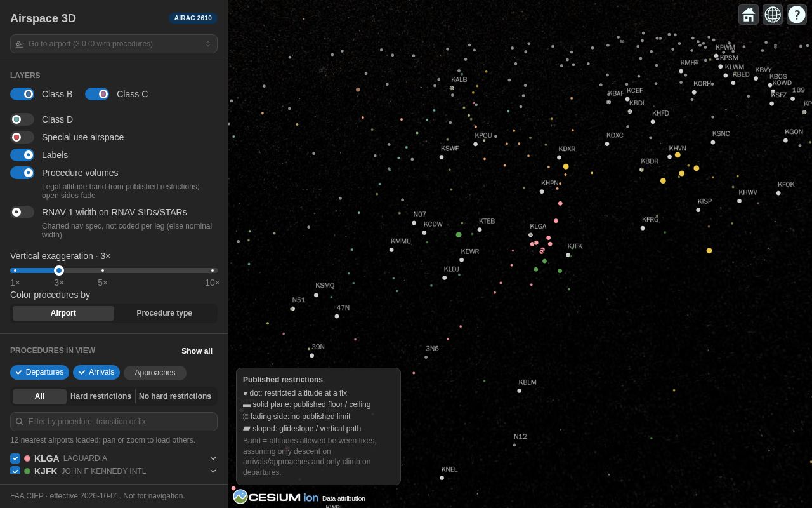Click the Vertical exaggeration slider handle
The width and height of the screenshot is (812, 508).
tap(59, 271)
